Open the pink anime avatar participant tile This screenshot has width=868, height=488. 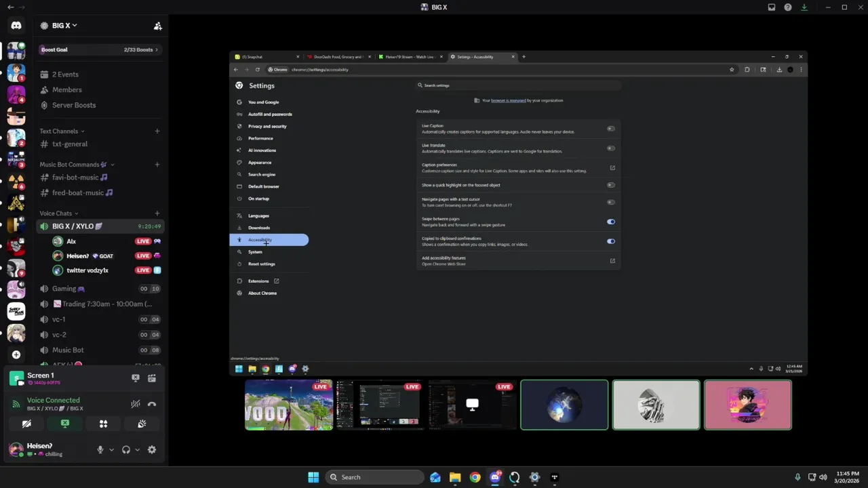(748, 405)
